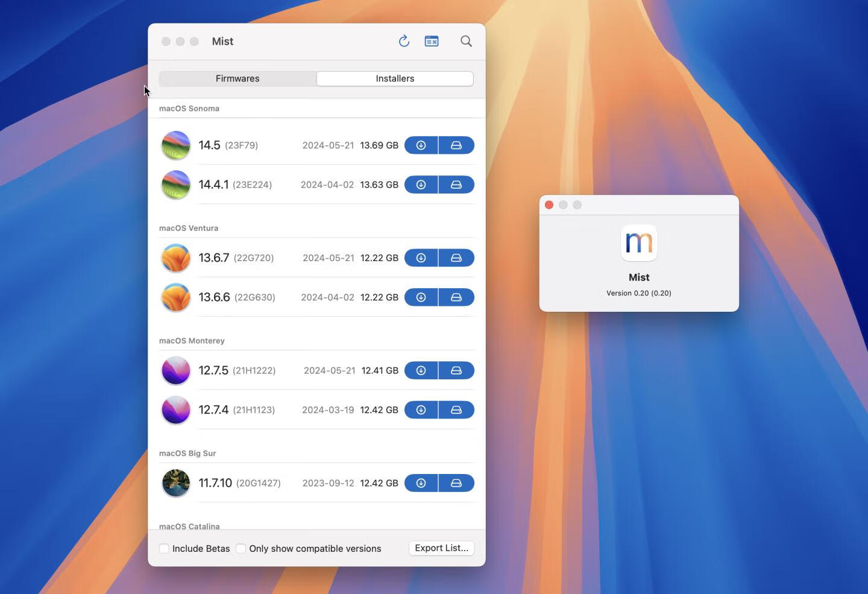Click the Sonoma icon beside 14.4.1
Screen dimensions: 868x594
[176, 185]
